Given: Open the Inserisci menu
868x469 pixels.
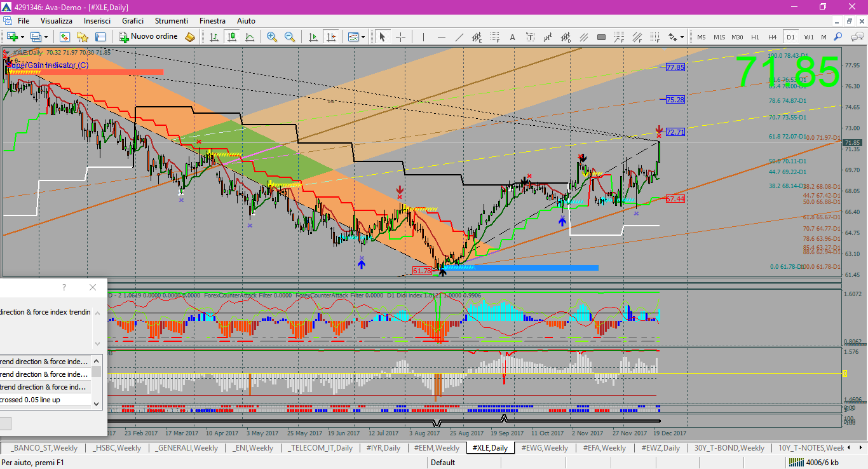Looking at the screenshot, I should pyautogui.click(x=97, y=21).
